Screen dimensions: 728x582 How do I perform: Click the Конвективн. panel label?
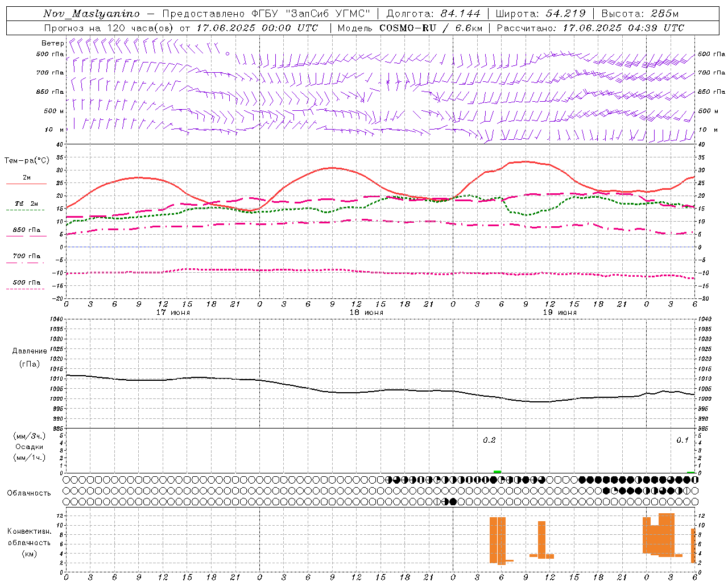coord(30,531)
